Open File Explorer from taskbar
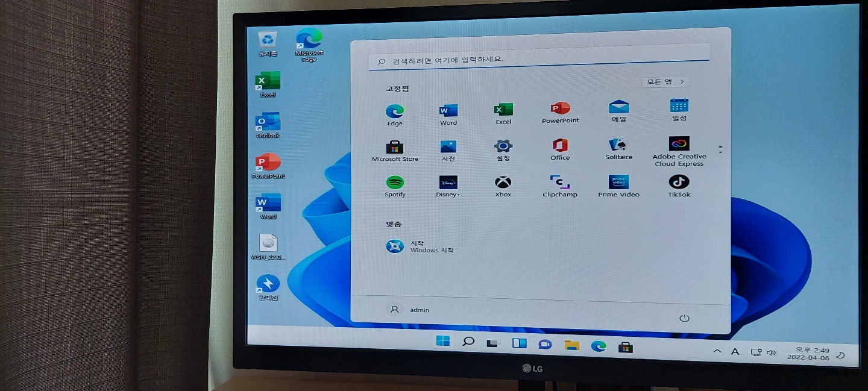 pyautogui.click(x=571, y=345)
